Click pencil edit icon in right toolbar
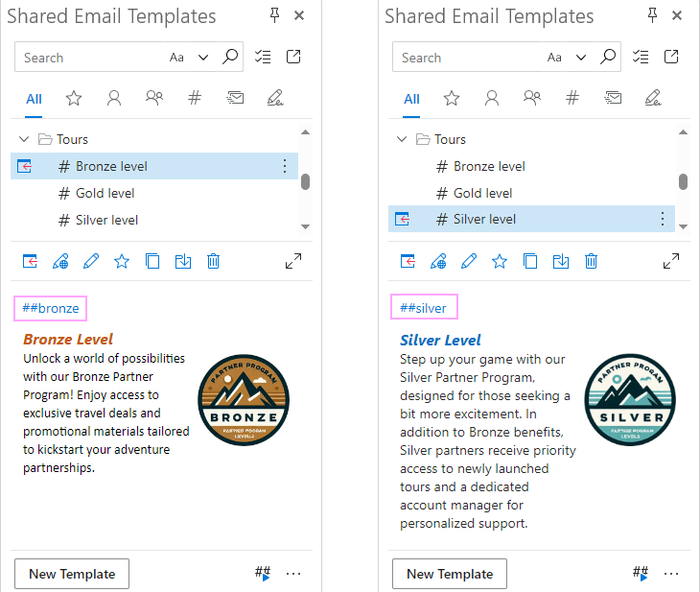Viewport: 700px width, 592px height. click(x=469, y=261)
